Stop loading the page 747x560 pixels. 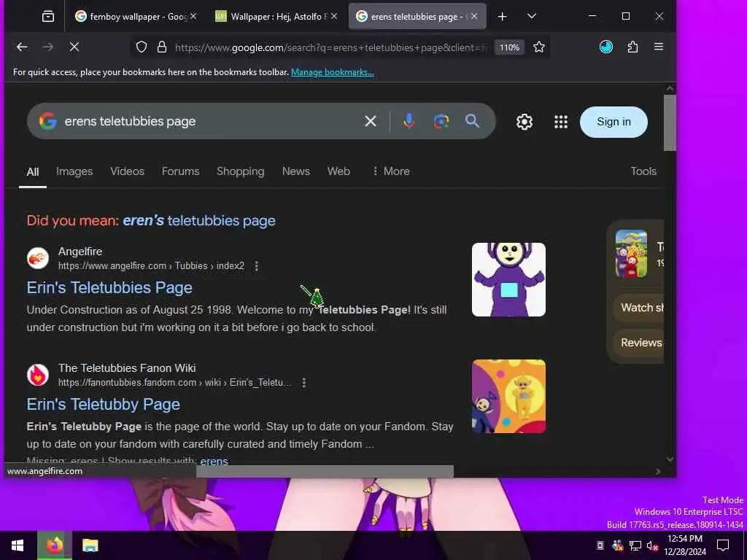[x=74, y=47]
